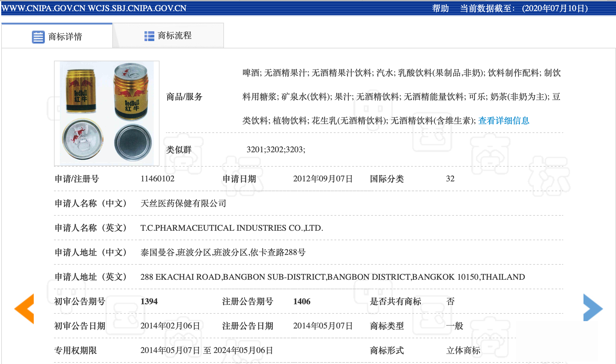Click the similar group codes 3201;3202;3203
The width and height of the screenshot is (616, 364).
(x=275, y=150)
